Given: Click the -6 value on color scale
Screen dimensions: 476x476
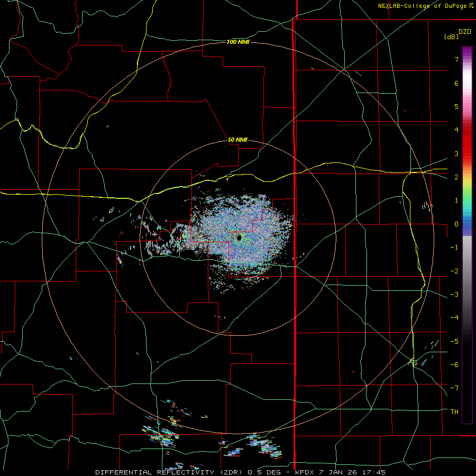Looking at the screenshot, I should tap(454, 365).
